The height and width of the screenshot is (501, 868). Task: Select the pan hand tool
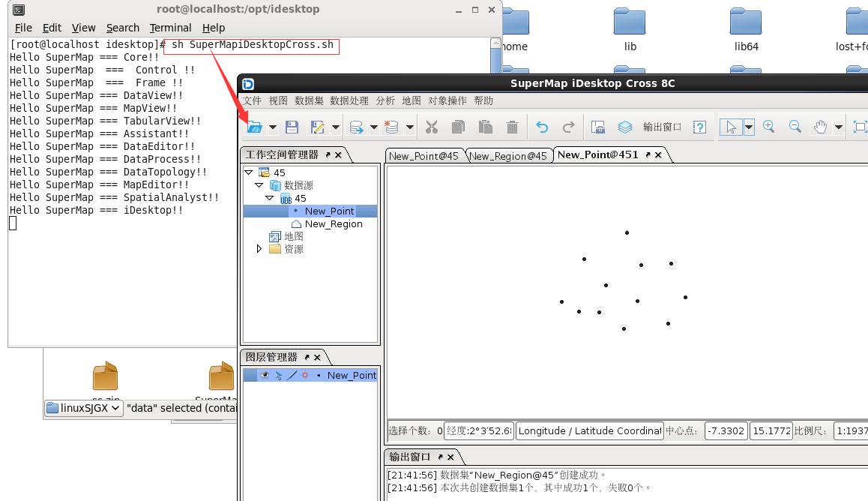(820, 127)
